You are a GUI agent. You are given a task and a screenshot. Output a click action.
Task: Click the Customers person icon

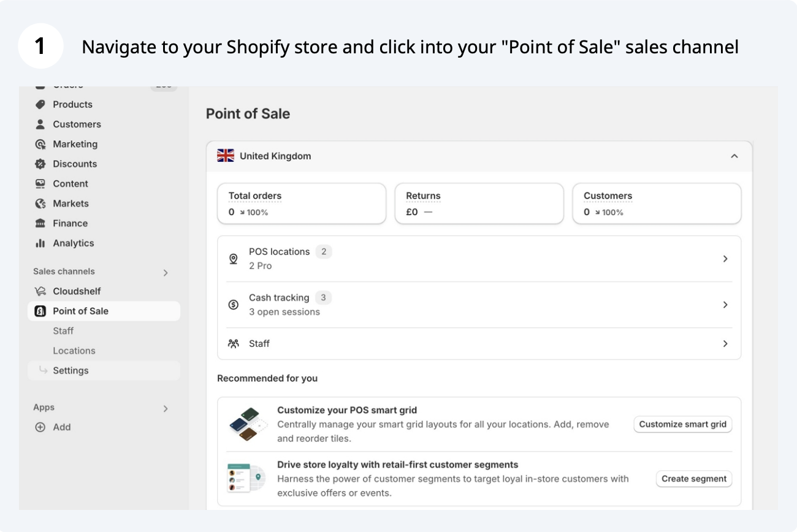point(40,124)
